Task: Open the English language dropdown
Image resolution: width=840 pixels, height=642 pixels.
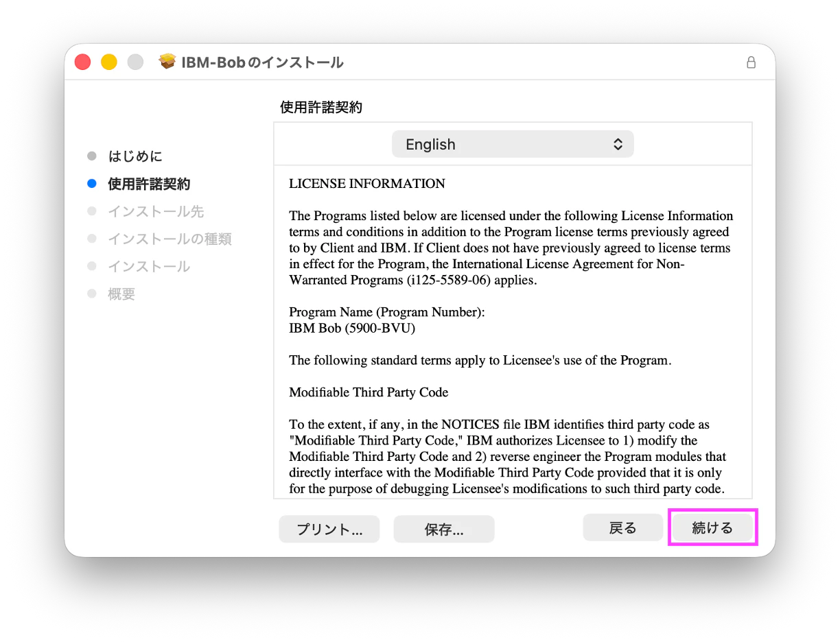Action: click(x=513, y=144)
